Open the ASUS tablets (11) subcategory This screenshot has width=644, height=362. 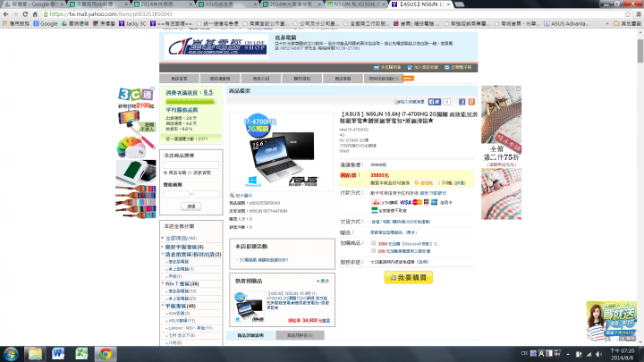182,321
